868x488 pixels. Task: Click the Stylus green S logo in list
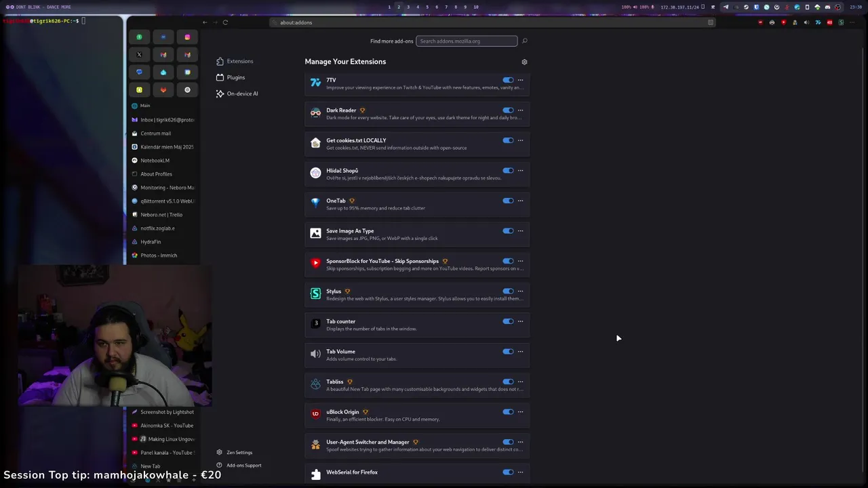(315, 293)
